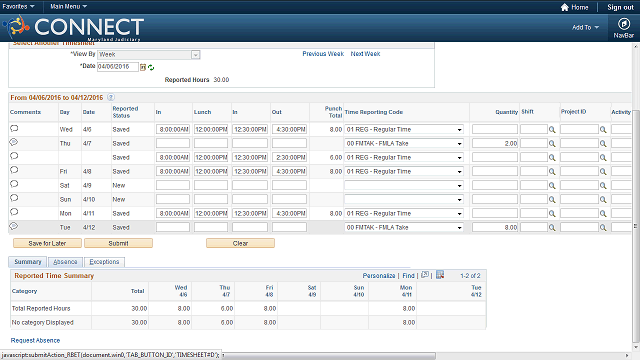
Task: Click download to Excel grid icon in summary
Action: (440, 275)
